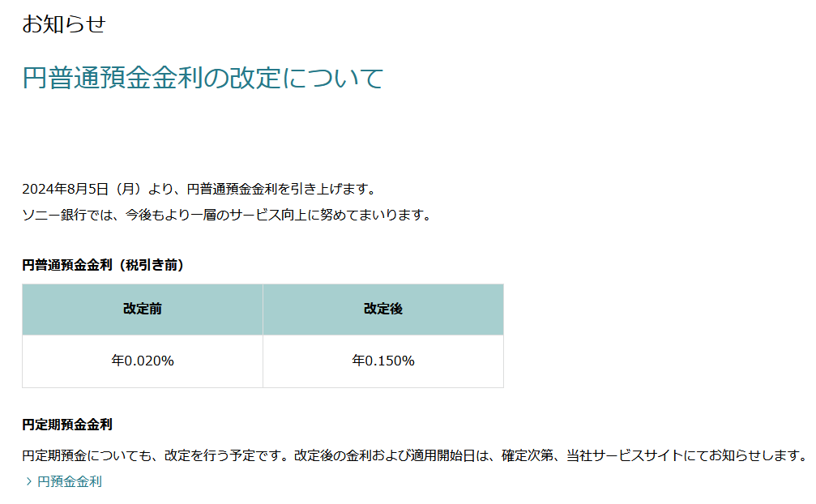Click the chevron icon before 円預金金利
Image resolution: width=816 pixels, height=504 pixels.
click(29, 481)
